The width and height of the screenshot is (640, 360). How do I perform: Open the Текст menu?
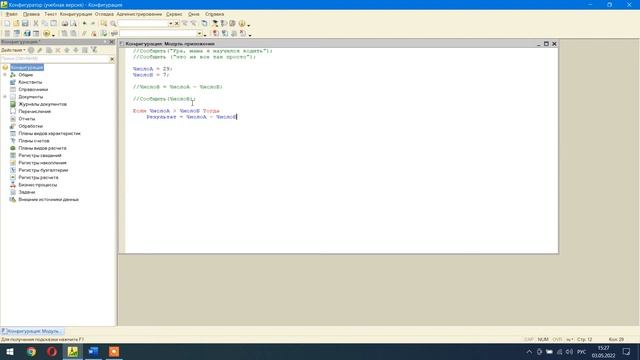(x=50, y=14)
